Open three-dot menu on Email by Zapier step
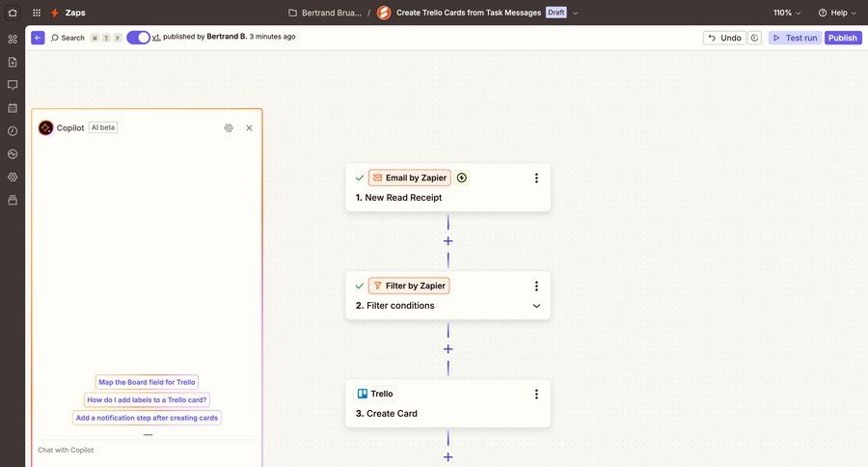This screenshot has height=467, width=868. click(x=536, y=178)
